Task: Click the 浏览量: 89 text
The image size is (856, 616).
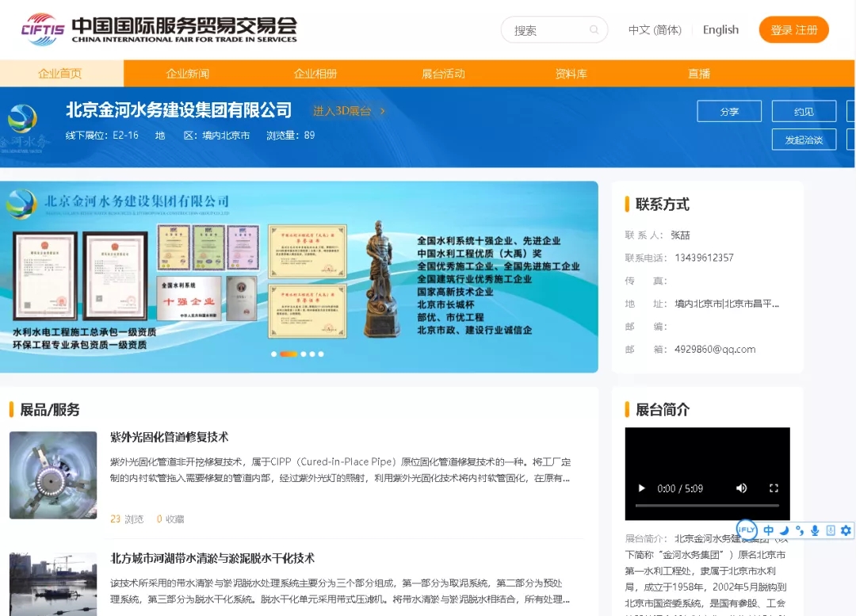Action: point(290,136)
